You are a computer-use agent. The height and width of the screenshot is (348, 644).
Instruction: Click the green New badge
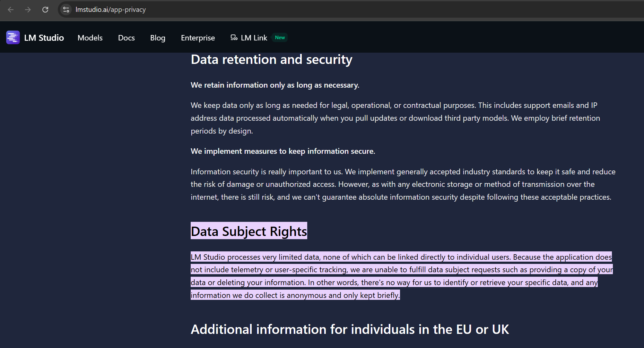[280, 38]
